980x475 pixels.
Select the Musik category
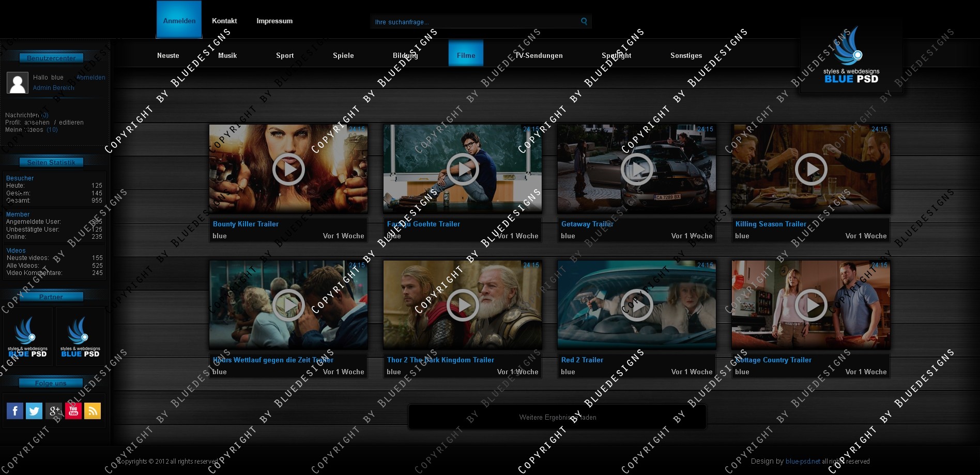(x=227, y=55)
